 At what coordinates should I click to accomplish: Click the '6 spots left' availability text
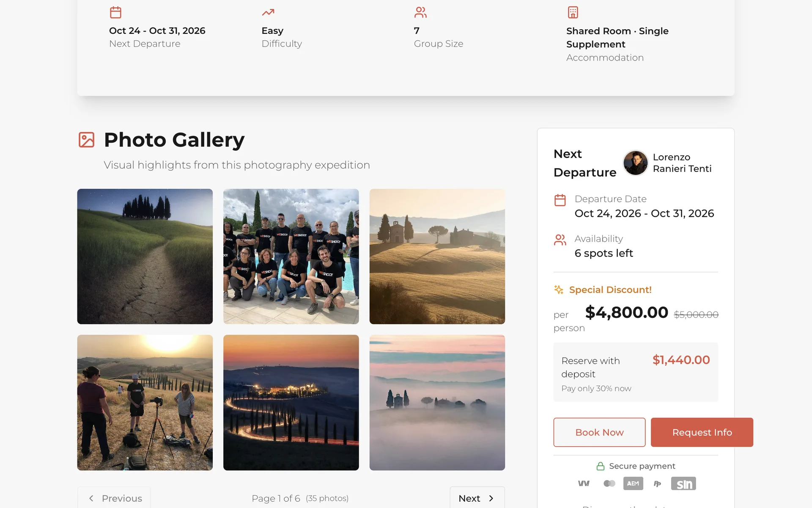pos(604,253)
